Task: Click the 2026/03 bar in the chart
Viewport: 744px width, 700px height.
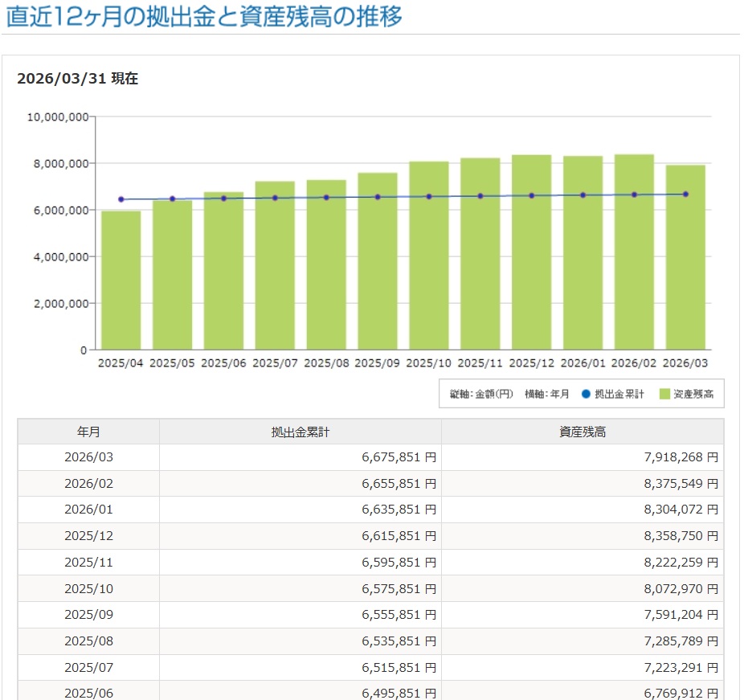Action: tap(685, 265)
